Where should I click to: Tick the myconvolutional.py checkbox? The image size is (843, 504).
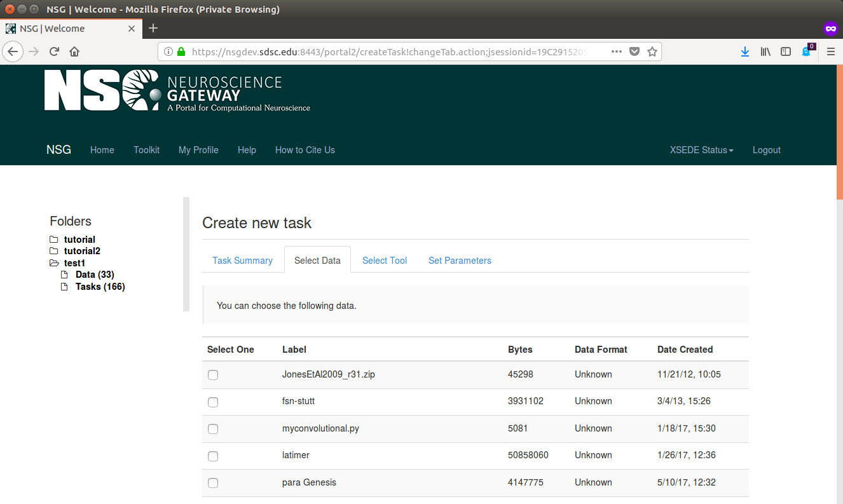(x=213, y=429)
